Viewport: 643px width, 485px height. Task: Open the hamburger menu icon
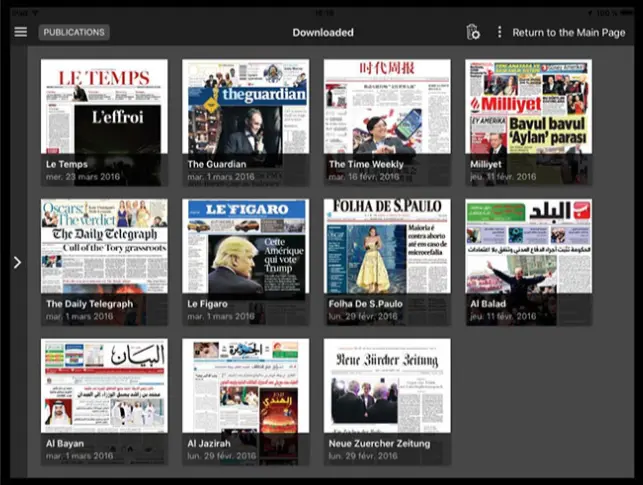pos(21,32)
